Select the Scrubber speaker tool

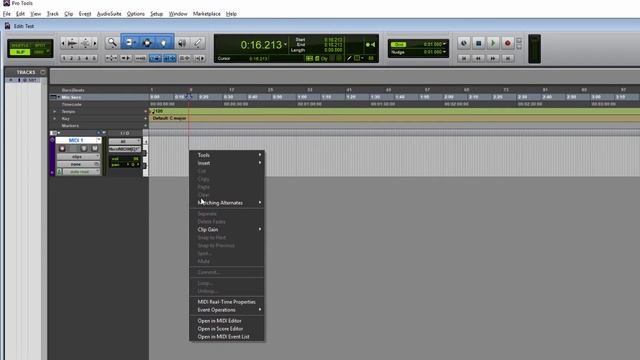tap(182, 43)
